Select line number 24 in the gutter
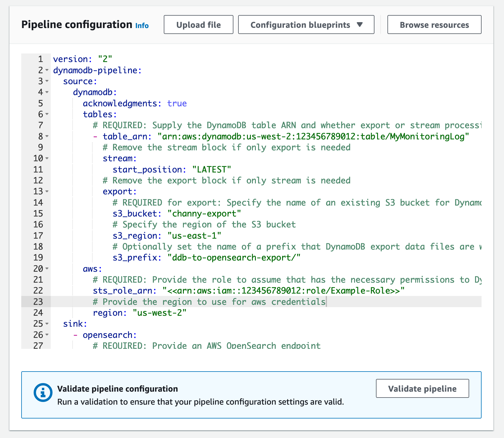Screen dimensions: 504x438 point(38,313)
